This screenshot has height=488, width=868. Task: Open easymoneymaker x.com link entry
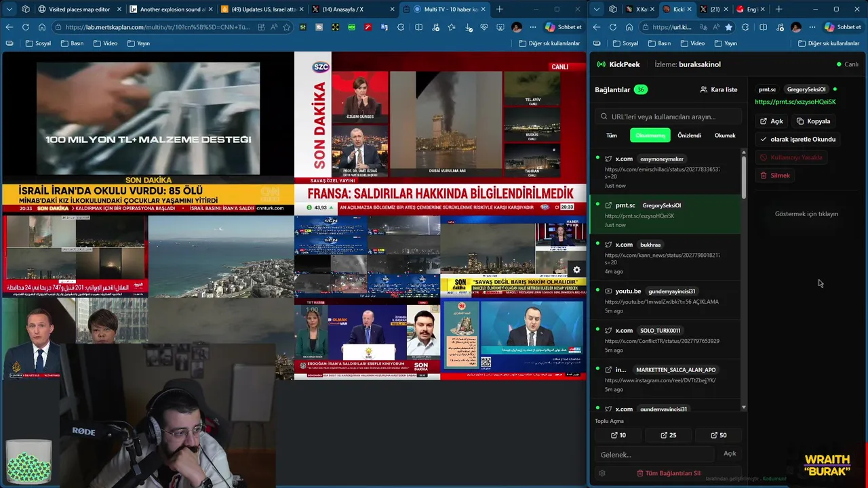pyautogui.click(x=666, y=172)
